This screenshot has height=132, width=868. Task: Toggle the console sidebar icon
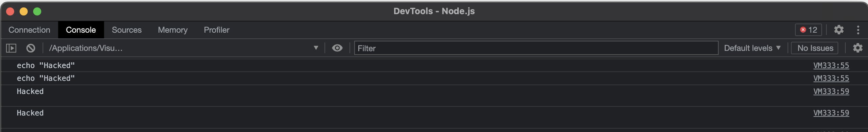(x=11, y=48)
